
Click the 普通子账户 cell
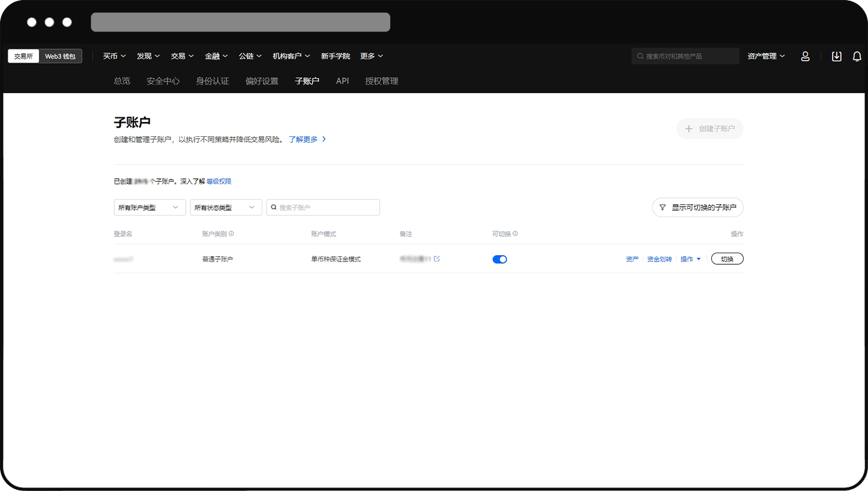pyautogui.click(x=218, y=259)
